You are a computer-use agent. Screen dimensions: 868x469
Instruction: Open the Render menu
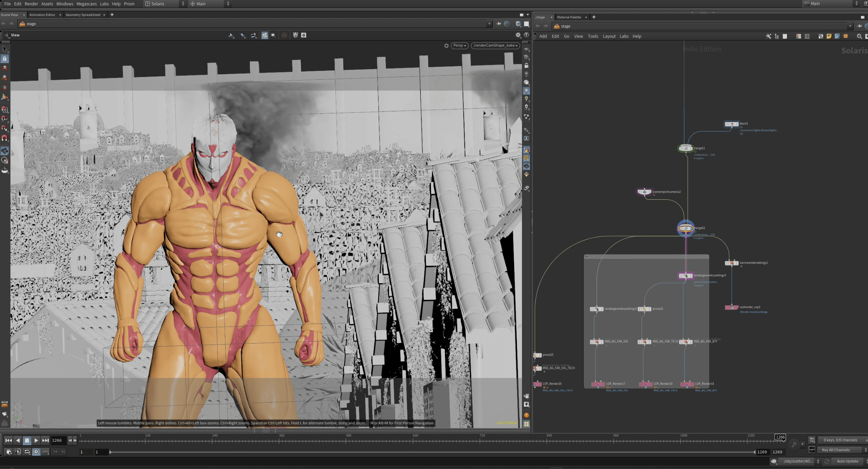[31, 4]
